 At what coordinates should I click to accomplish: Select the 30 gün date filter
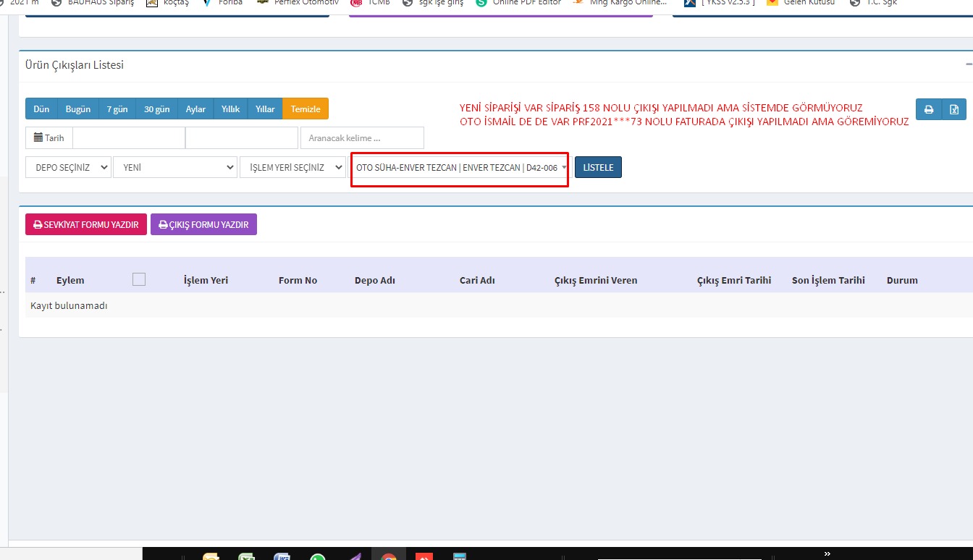point(156,109)
